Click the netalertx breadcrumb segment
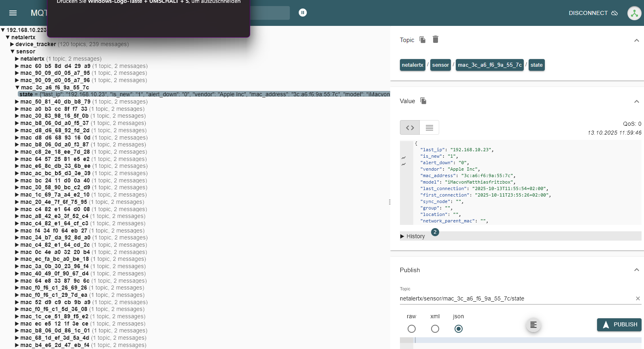 click(412, 65)
